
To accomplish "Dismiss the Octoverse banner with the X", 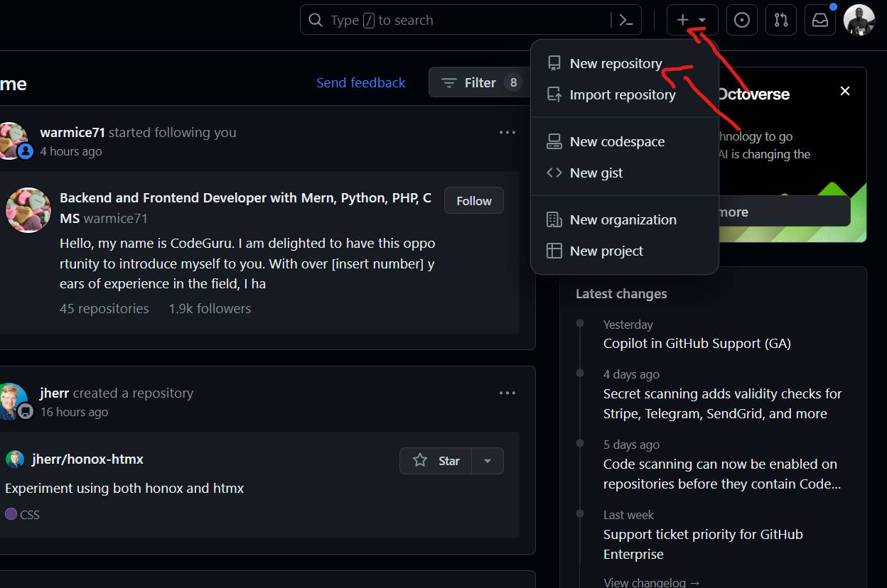I will [845, 91].
